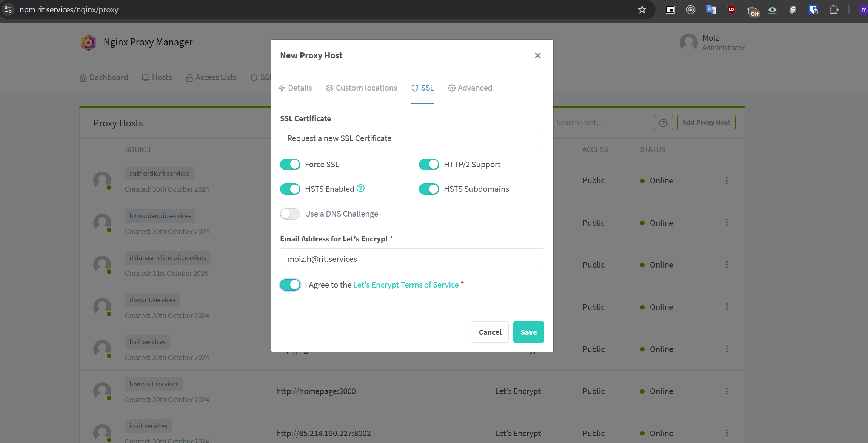Click the home.rit.services source link
Screen dimensions: 868x443
[x=154, y=384]
